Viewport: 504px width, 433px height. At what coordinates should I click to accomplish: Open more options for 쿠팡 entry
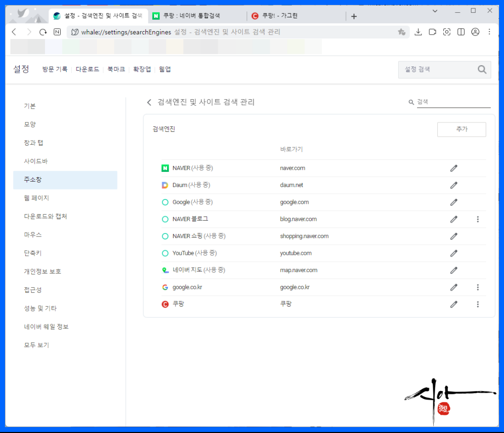[478, 305]
